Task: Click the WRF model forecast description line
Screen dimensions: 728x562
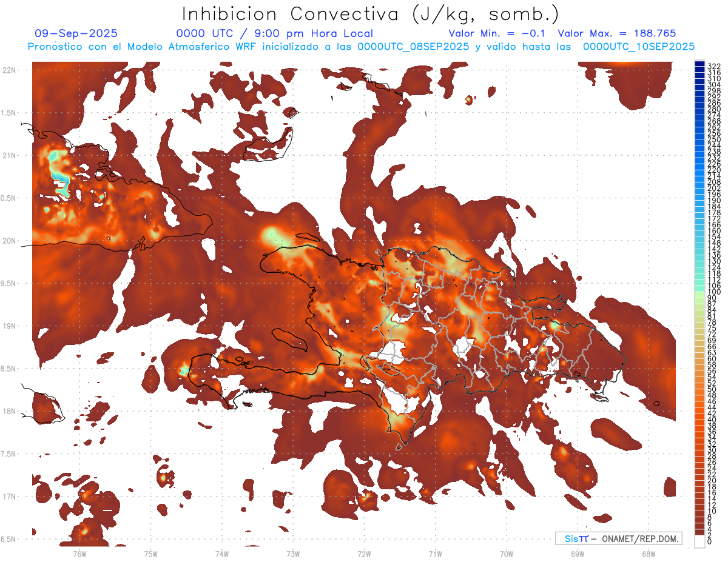Action: pos(361,47)
